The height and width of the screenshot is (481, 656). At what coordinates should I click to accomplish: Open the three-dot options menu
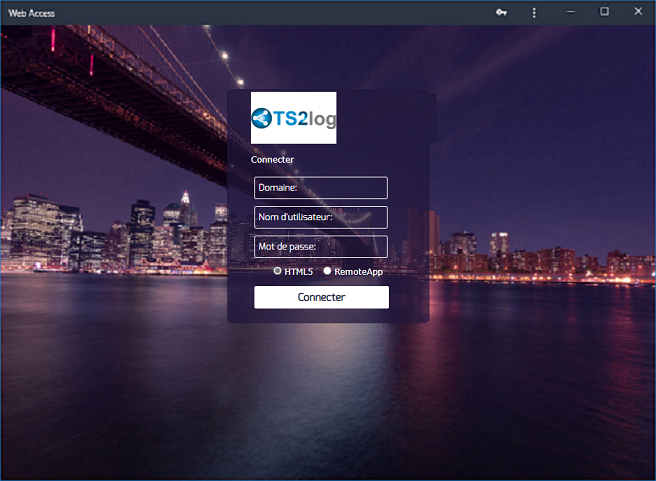534,13
